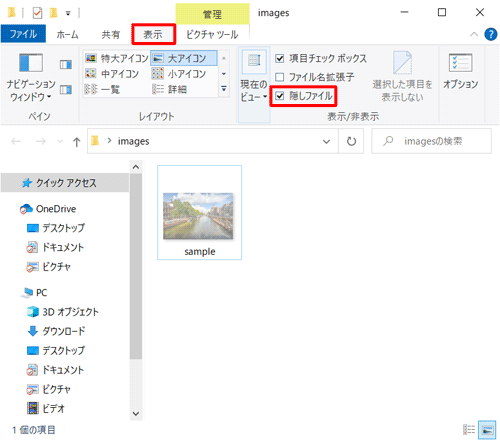The width and height of the screenshot is (500, 440).
Task: Choose 一覧 list layout
Action: 102,89
